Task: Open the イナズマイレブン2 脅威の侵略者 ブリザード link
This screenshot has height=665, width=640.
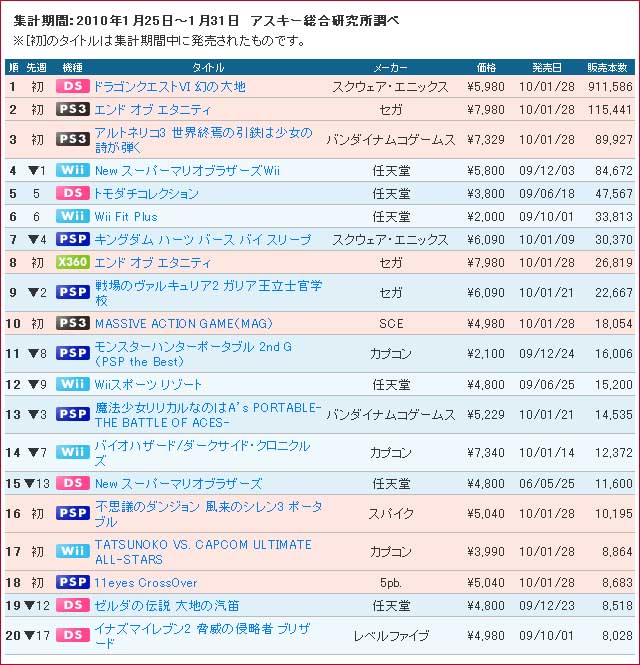Action: pyautogui.click(x=202, y=636)
